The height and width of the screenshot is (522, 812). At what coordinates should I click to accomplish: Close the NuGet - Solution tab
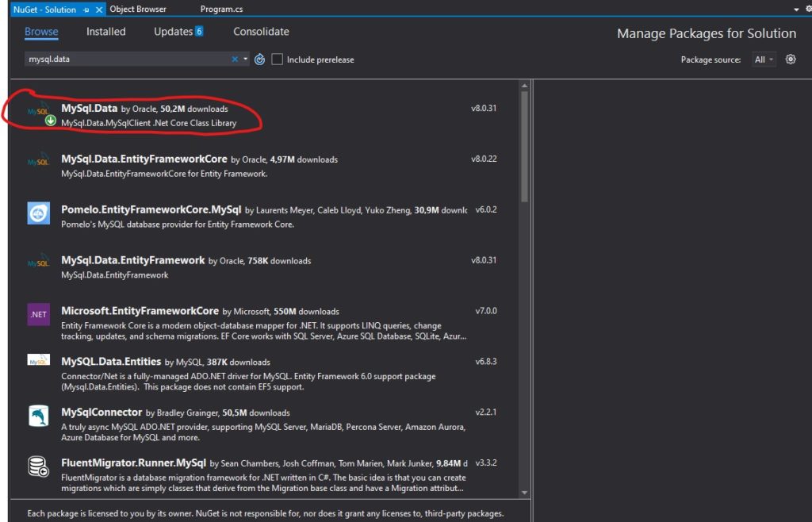click(98, 10)
